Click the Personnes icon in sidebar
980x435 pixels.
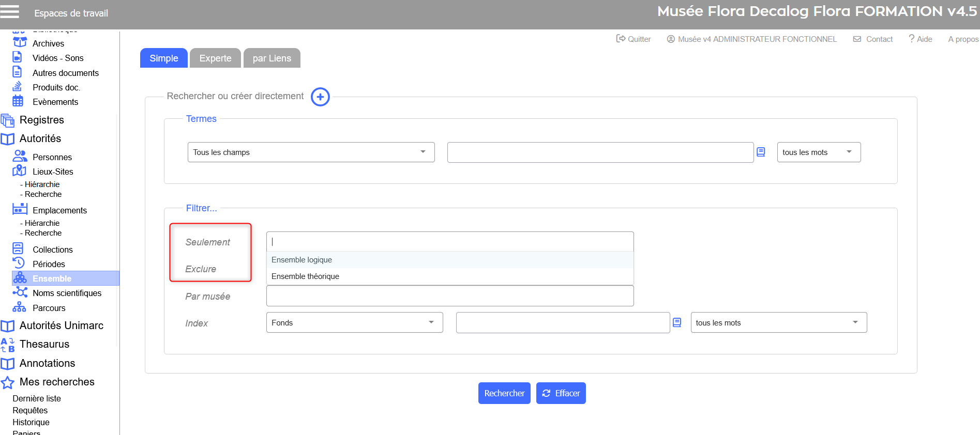pyautogui.click(x=20, y=157)
